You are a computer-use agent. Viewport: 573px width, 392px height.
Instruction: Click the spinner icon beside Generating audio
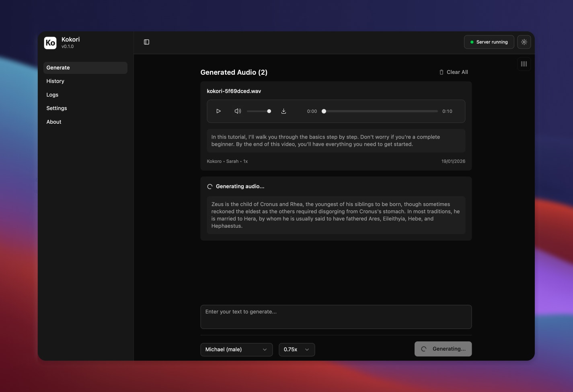[x=209, y=186]
